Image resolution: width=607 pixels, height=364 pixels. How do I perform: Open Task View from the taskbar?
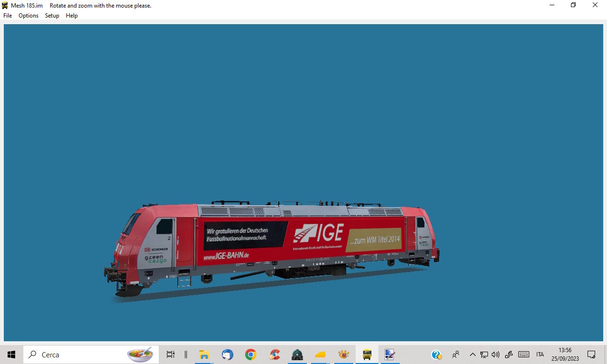pos(171,355)
